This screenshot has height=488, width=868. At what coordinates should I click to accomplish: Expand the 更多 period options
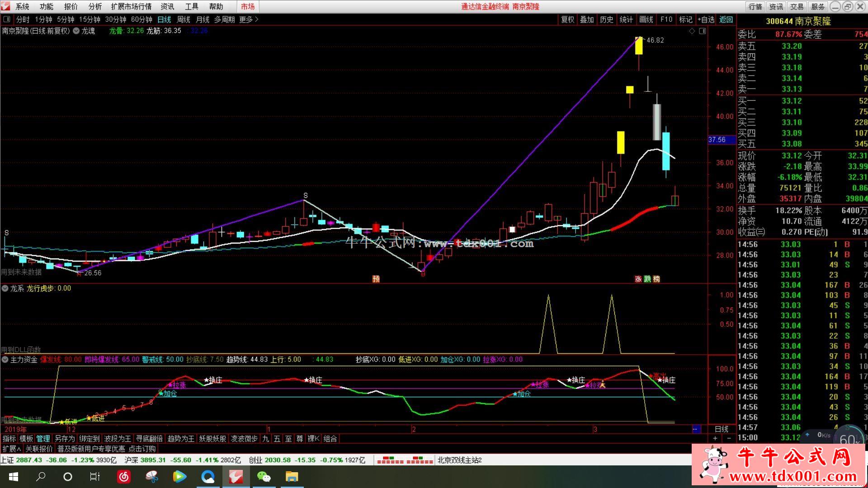pos(249,19)
